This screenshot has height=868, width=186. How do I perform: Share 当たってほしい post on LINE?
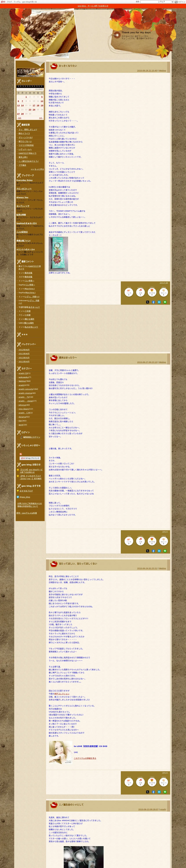tap(165, 792)
